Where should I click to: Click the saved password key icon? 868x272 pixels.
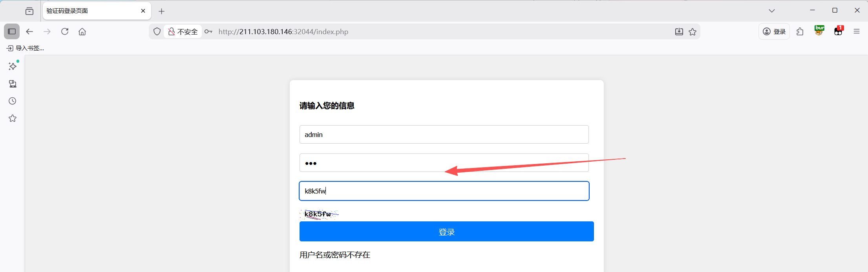[x=208, y=31]
